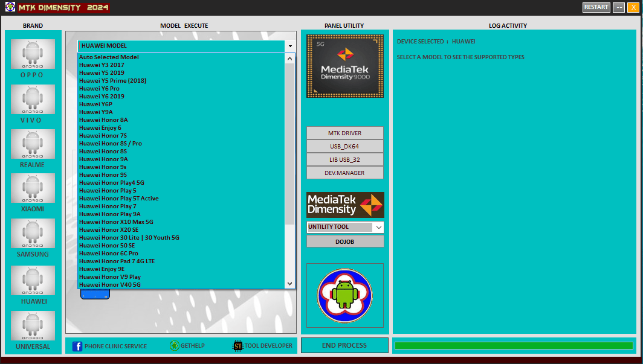Choose Huawei Y3 2017 from list
The width and height of the screenshot is (643, 364).
(x=181, y=65)
